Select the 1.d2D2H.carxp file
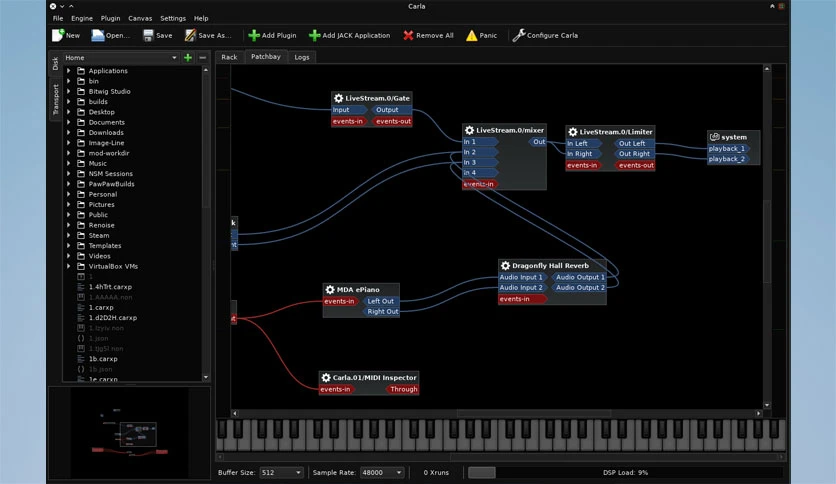 point(112,318)
